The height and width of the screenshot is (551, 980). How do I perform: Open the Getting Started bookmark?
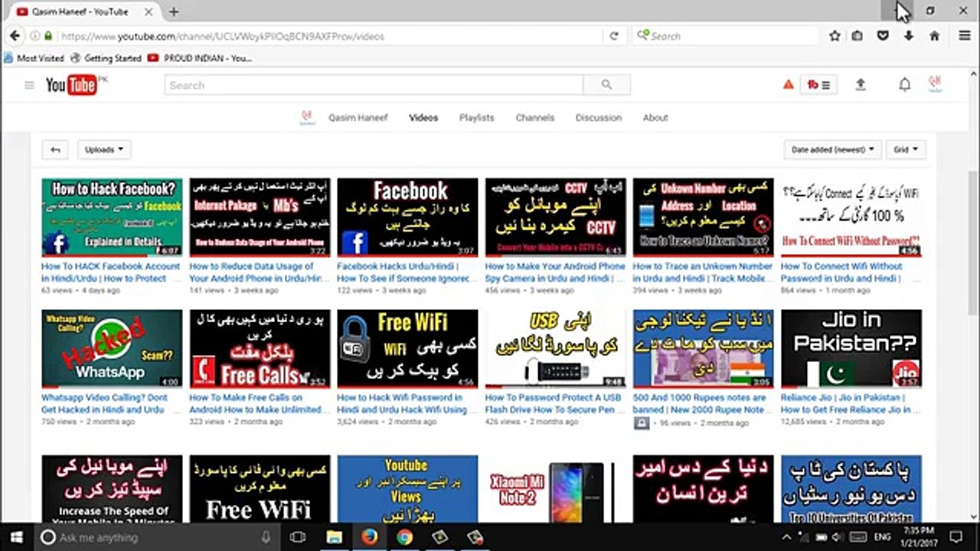(x=106, y=58)
